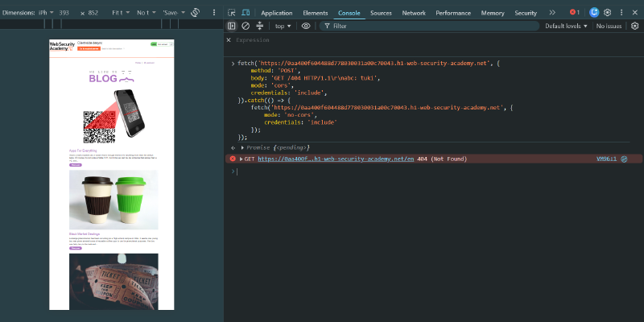The image size is (644, 322).
Task: Click the red error count badge
Action: pyautogui.click(x=575, y=13)
